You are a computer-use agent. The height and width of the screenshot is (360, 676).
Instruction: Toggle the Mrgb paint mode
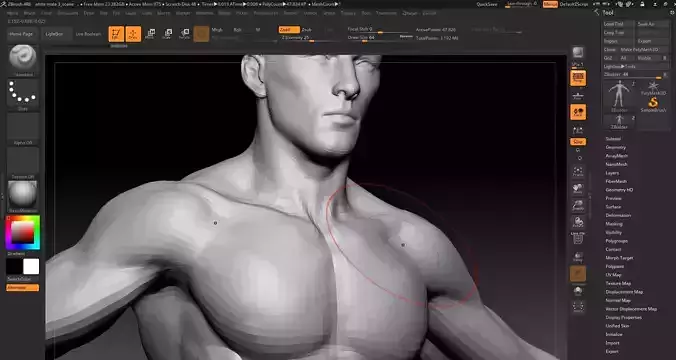click(217, 30)
